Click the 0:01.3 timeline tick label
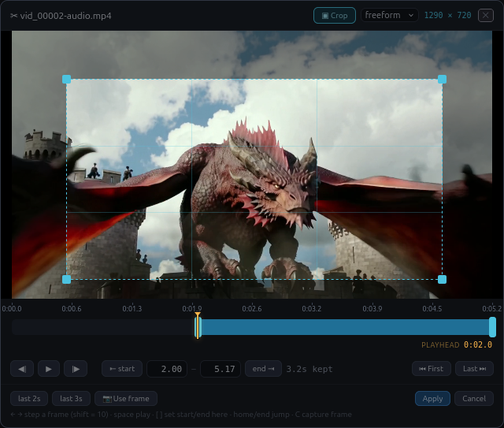Screen dimensions: 504x428 click(x=132, y=309)
